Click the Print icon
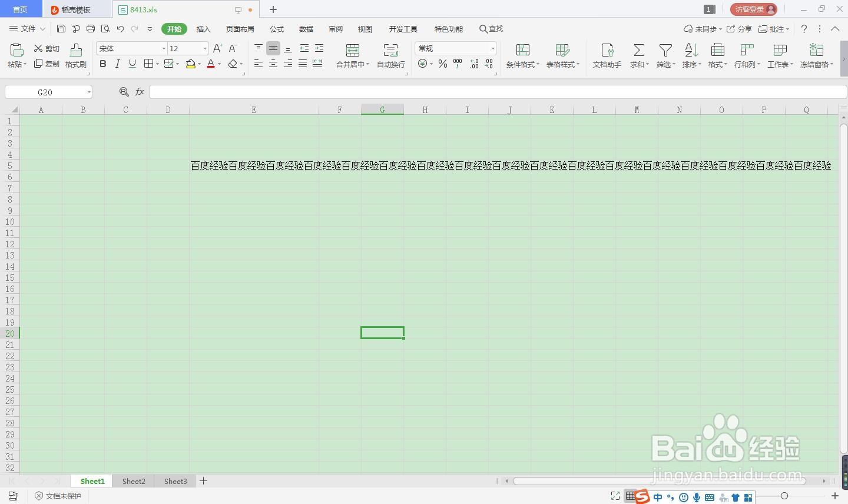 tap(90, 28)
